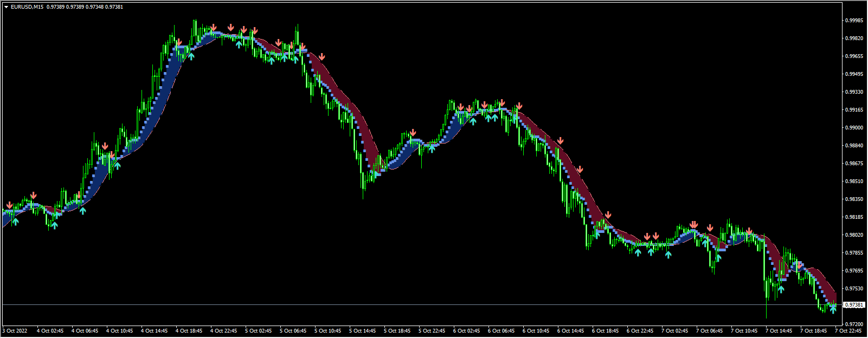Click the last cyan buy arrow near current price
Screen dimensions: 868x338
tap(833, 310)
